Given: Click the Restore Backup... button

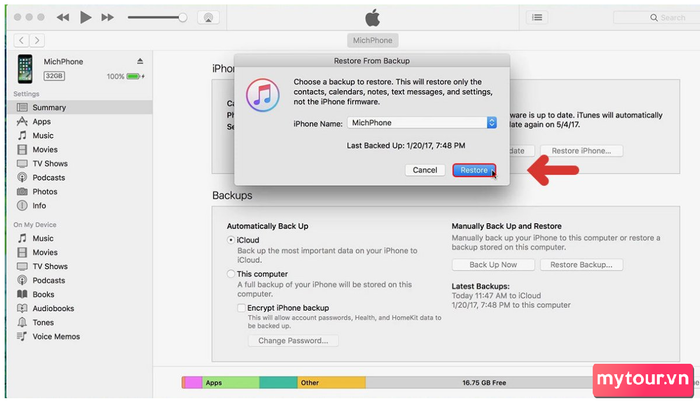Looking at the screenshot, I should pyautogui.click(x=581, y=265).
